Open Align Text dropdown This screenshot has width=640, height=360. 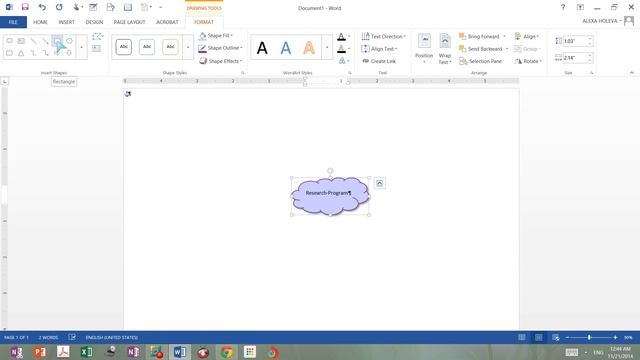[x=379, y=49]
